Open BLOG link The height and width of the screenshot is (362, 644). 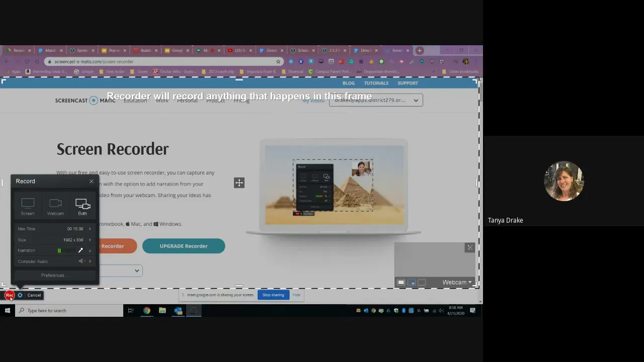(349, 83)
